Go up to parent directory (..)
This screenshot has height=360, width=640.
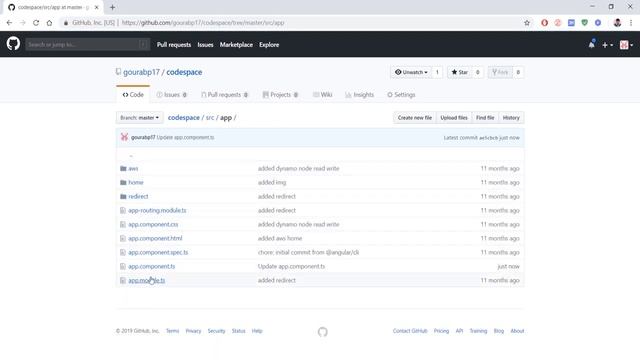131,155
